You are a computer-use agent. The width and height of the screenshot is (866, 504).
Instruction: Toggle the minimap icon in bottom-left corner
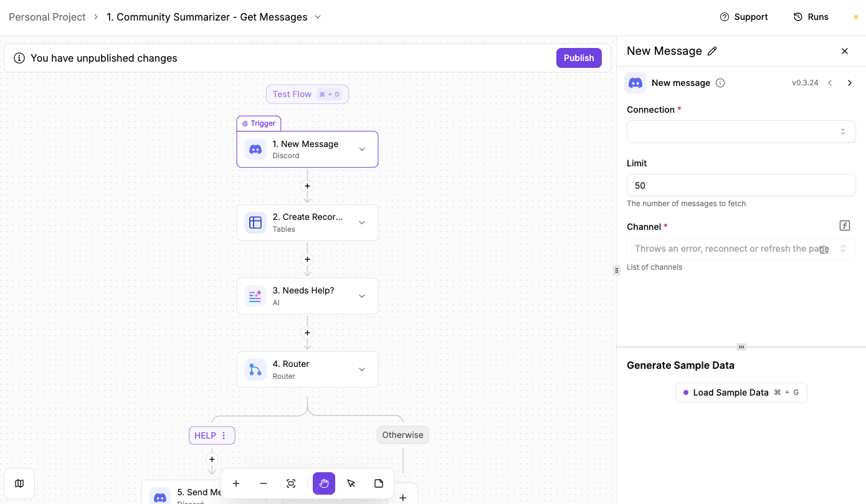pos(19,483)
